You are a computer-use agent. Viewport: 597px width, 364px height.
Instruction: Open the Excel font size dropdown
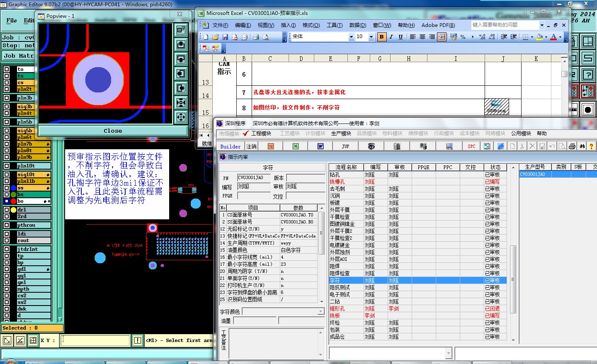pyautogui.click(x=371, y=37)
